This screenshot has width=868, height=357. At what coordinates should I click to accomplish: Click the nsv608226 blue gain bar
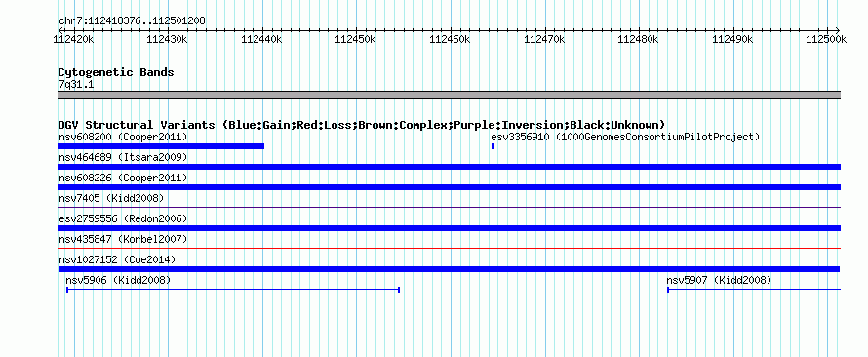tap(449, 187)
